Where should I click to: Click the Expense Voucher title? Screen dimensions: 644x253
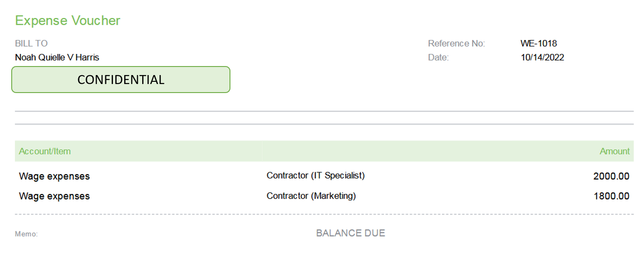coord(68,21)
